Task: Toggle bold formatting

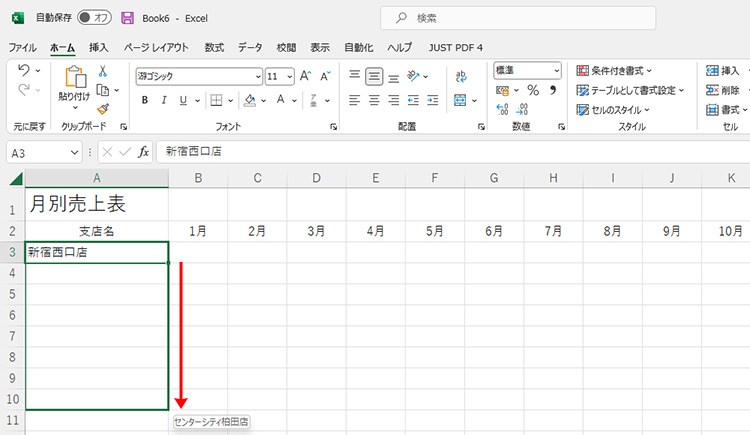Action: pos(145,100)
